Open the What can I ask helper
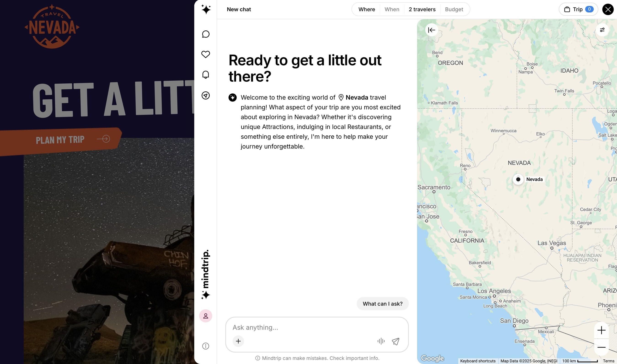Image resolution: width=617 pixels, height=364 pixels. click(x=383, y=304)
